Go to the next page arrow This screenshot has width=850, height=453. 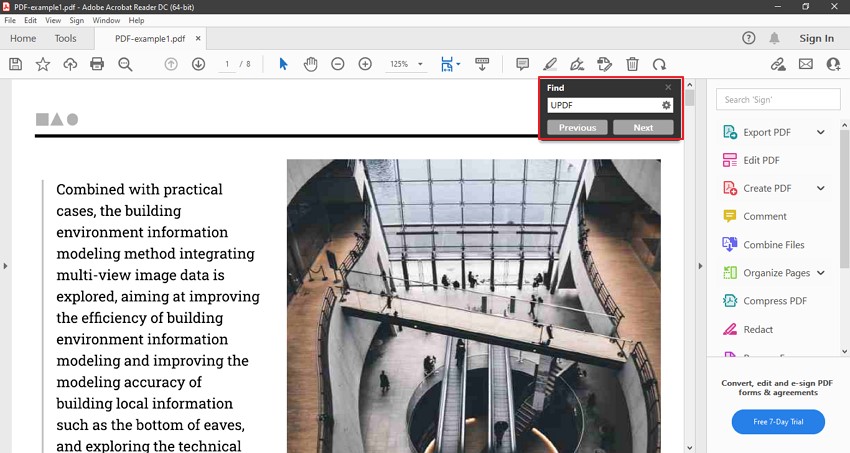click(x=198, y=64)
